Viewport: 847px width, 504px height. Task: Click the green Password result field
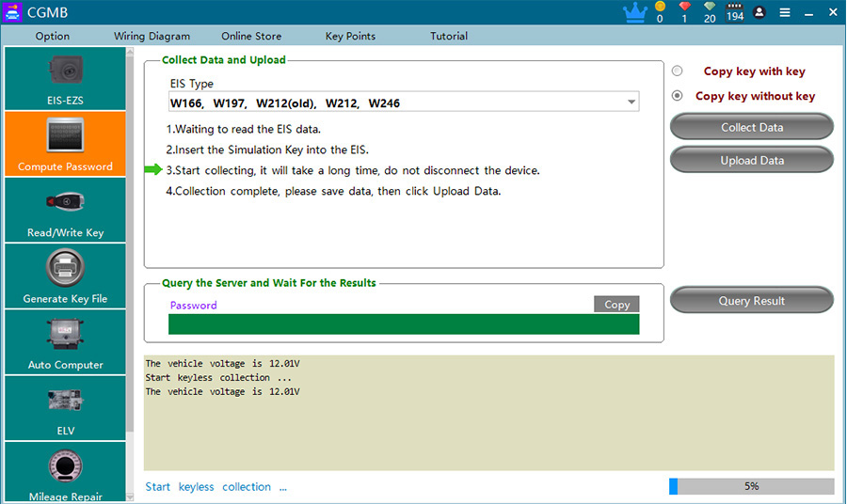pos(403,324)
